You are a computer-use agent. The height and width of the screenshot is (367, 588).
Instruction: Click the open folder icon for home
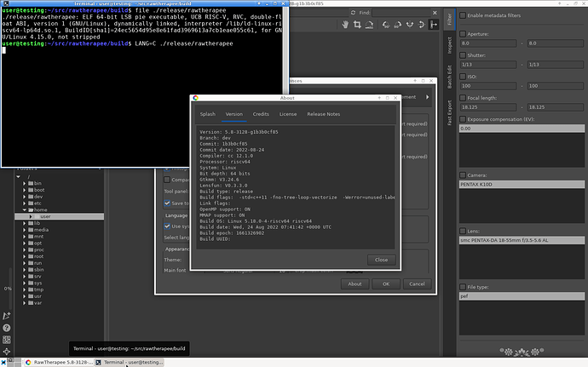(31, 210)
